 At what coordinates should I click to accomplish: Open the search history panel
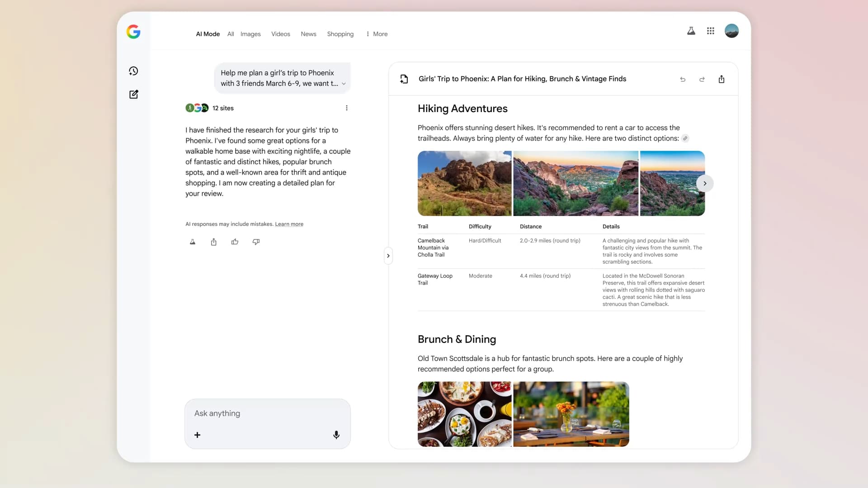coord(134,71)
